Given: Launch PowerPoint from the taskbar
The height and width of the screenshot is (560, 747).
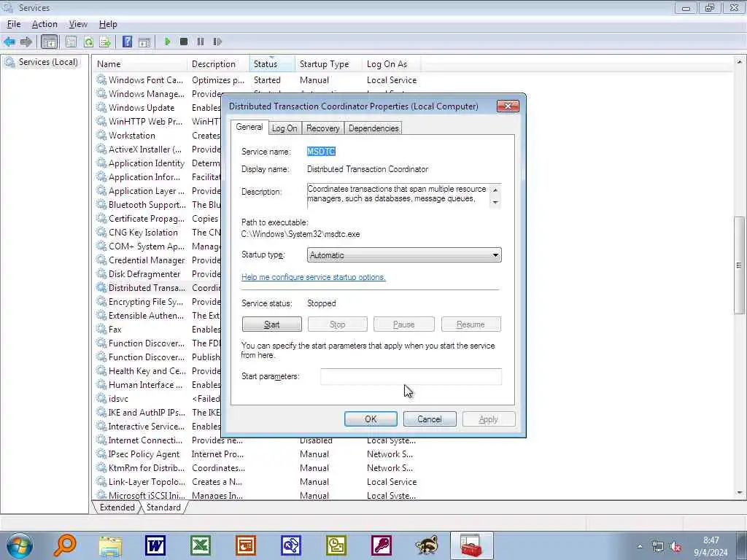Looking at the screenshot, I should [246, 545].
